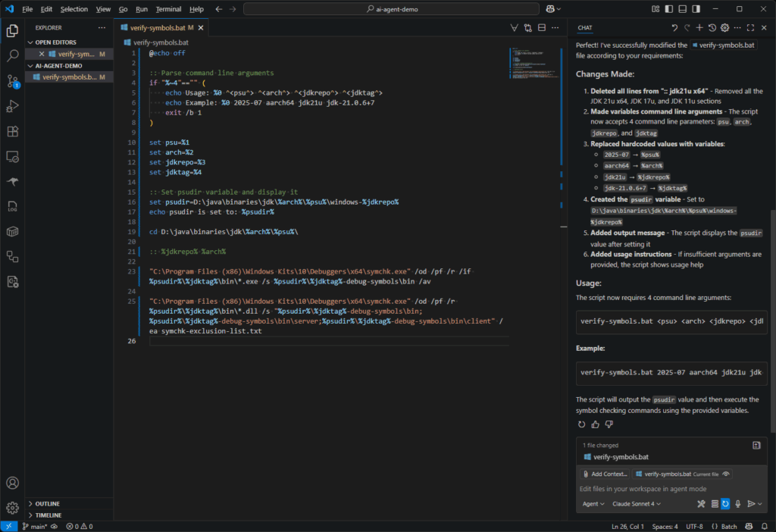This screenshot has height=532, width=776.
Task: Toggle current file context eye icon
Action: 727,474
